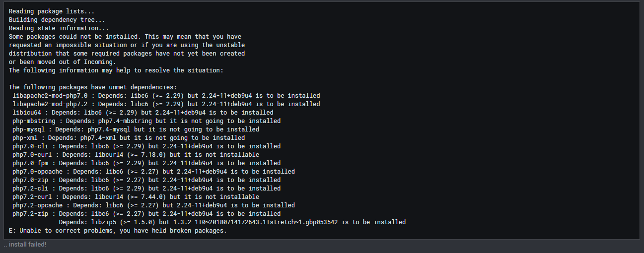Screen dimensions: 644x253
Task: Click the php-xml dependency line
Action: point(129,138)
